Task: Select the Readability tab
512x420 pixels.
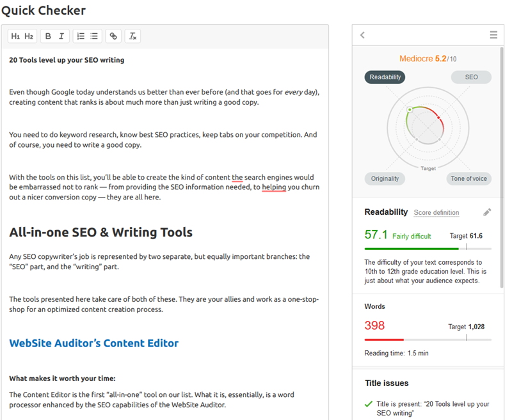Action: 385,77
